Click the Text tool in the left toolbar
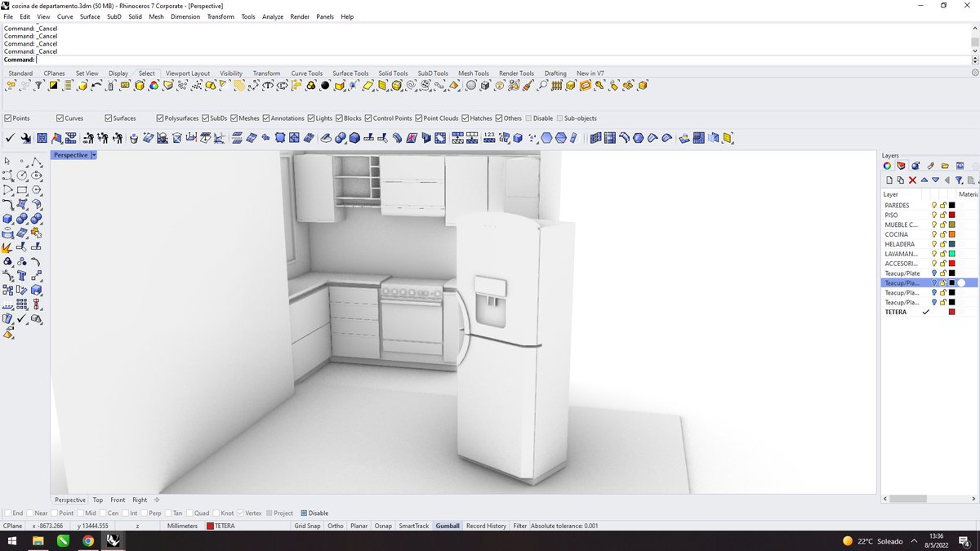The image size is (980, 551). (x=21, y=276)
